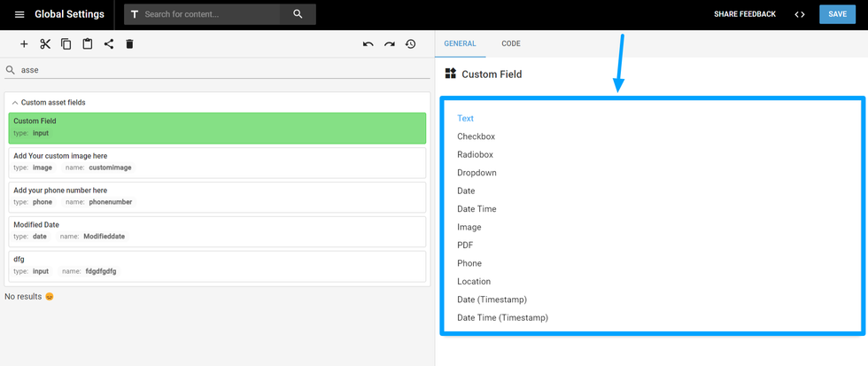Click the magnifier search button in top bar
The height and width of the screenshot is (366, 868).
click(x=298, y=14)
